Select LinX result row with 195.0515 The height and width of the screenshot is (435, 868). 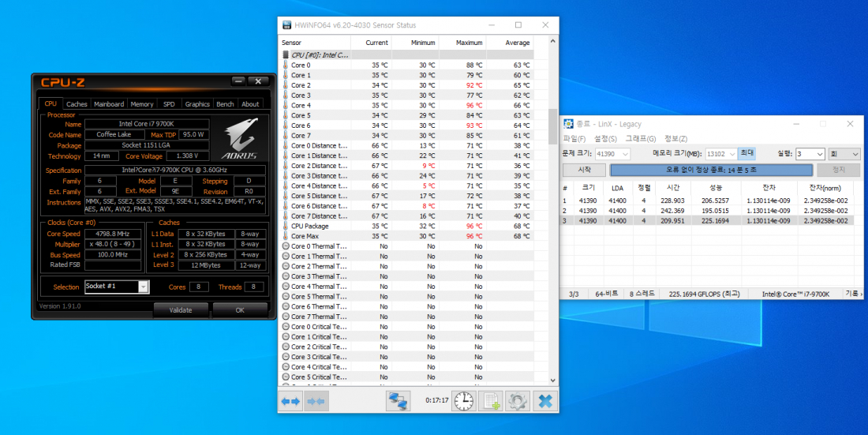coord(707,211)
